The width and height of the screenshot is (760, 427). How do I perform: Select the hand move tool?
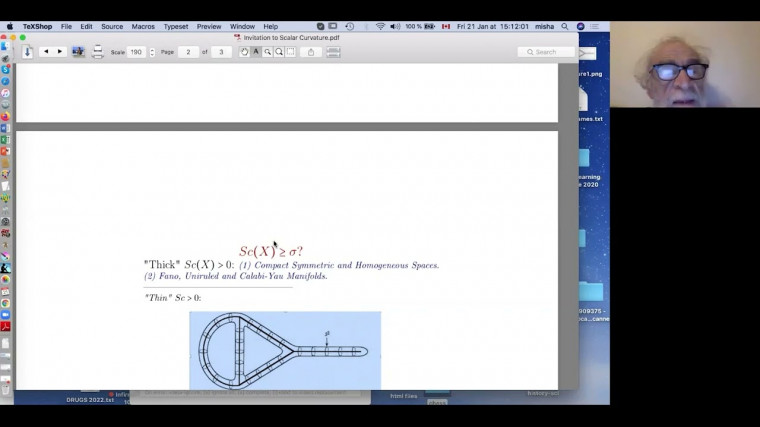coord(244,52)
